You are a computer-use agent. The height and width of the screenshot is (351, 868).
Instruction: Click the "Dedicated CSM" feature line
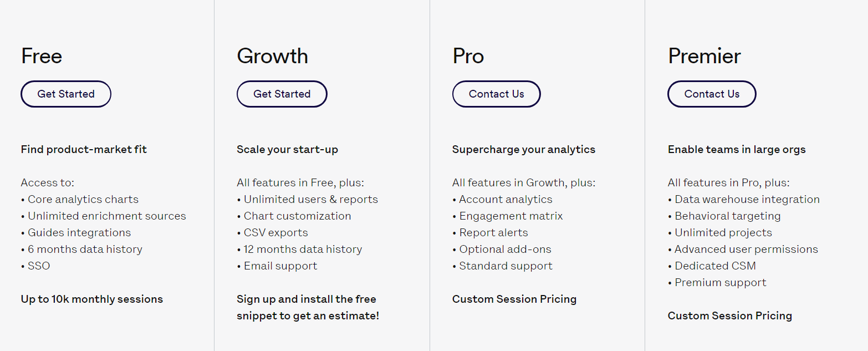click(715, 266)
